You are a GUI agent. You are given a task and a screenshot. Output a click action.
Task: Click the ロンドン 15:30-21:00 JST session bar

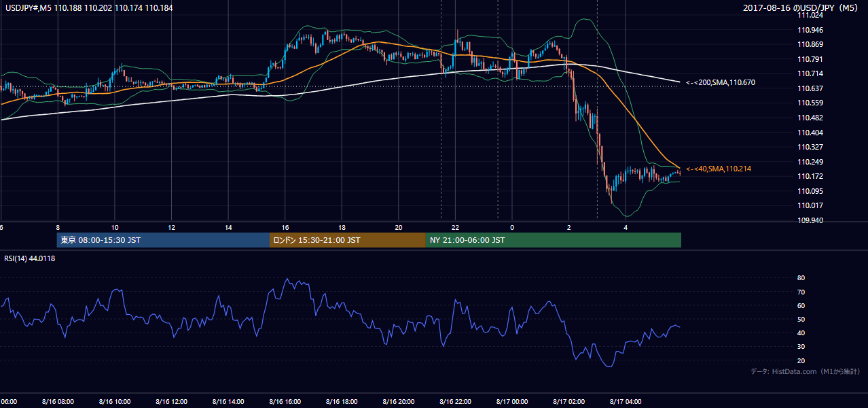[348, 240]
